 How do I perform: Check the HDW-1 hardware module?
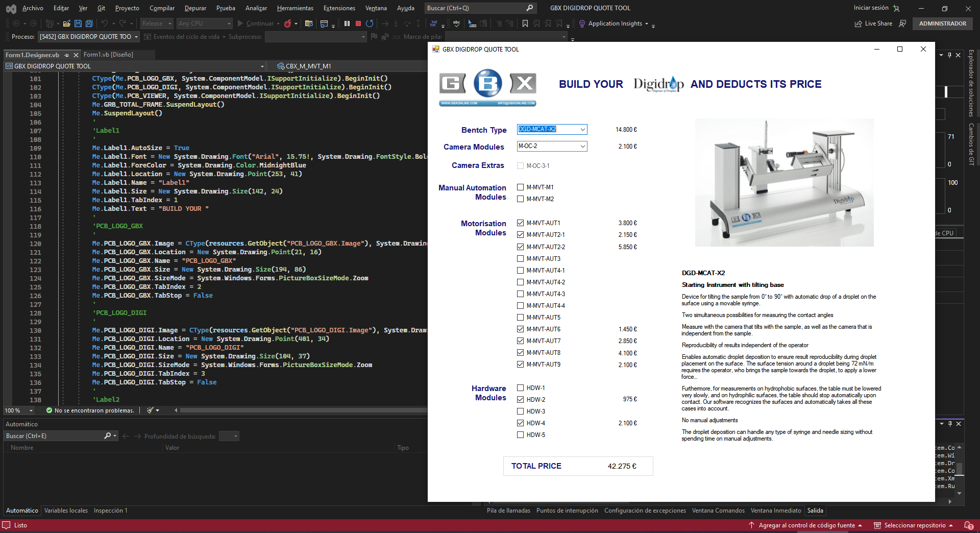click(x=520, y=388)
